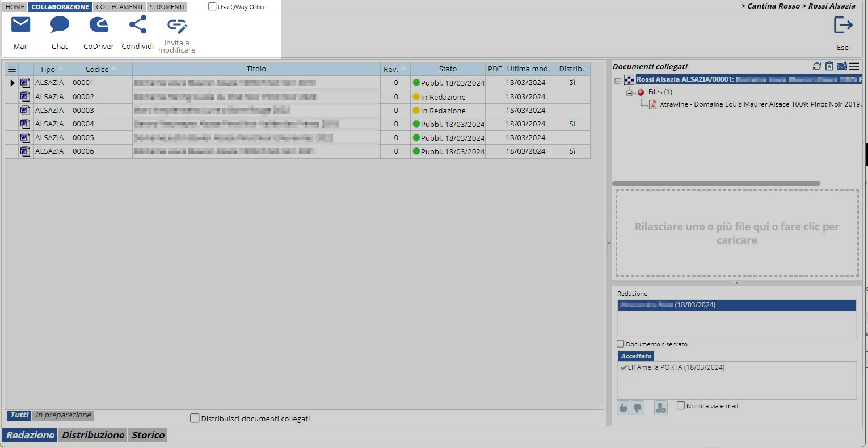The image size is (868, 448).
Task: Collapse the Rossi Alsazia ALSAZIA/00001 root node
Action: coord(617,80)
